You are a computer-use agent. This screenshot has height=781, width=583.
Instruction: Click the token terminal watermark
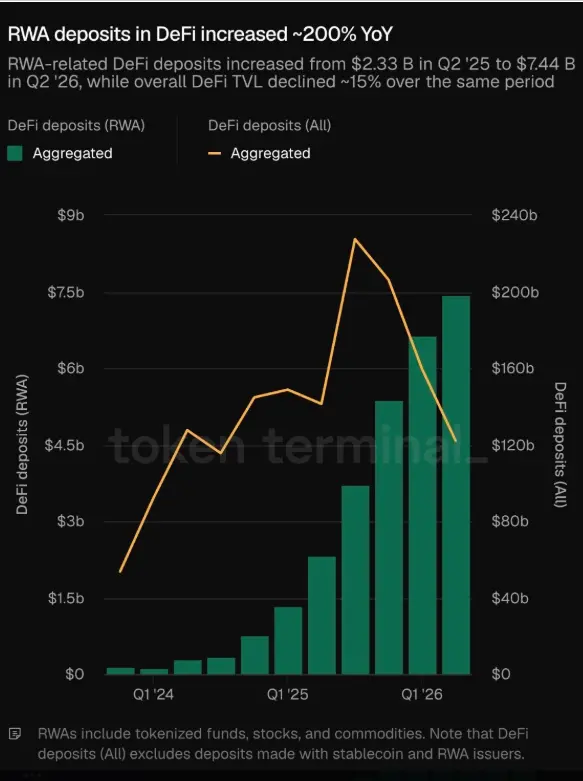click(x=297, y=445)
